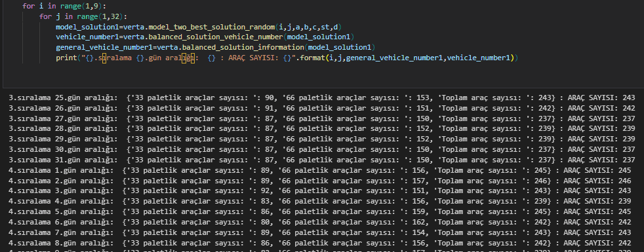Click the model_solution1 variable at line start
Image resolution: width=644 pixels, height=252 pixels.
[x=87, y=27]
